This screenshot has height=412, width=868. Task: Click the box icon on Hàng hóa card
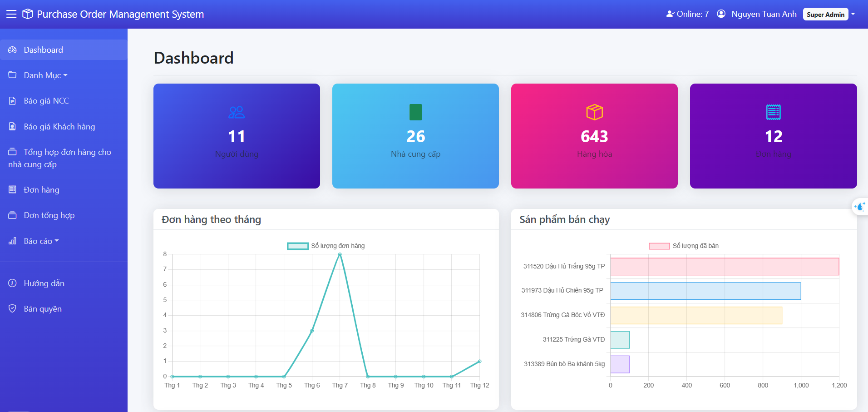594,112
